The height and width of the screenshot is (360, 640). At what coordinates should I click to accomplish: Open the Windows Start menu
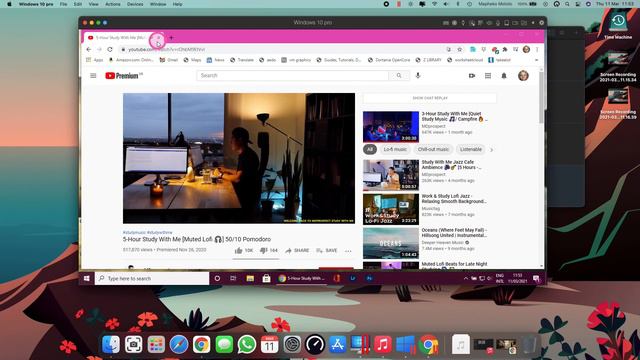tap(87, 278)
